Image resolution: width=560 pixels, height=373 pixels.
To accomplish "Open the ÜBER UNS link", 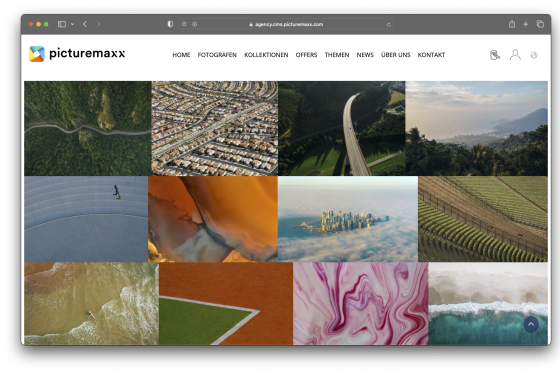I will 395,55.
